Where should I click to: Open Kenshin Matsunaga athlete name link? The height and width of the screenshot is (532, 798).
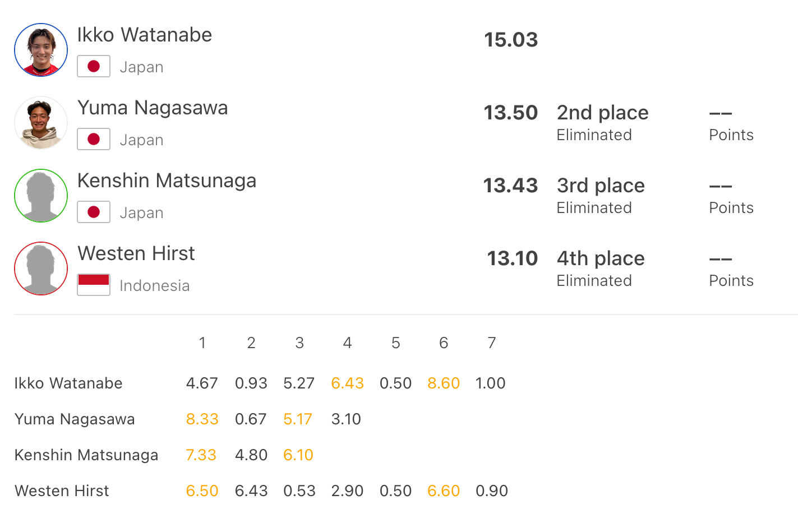click(x=167, y=181)
